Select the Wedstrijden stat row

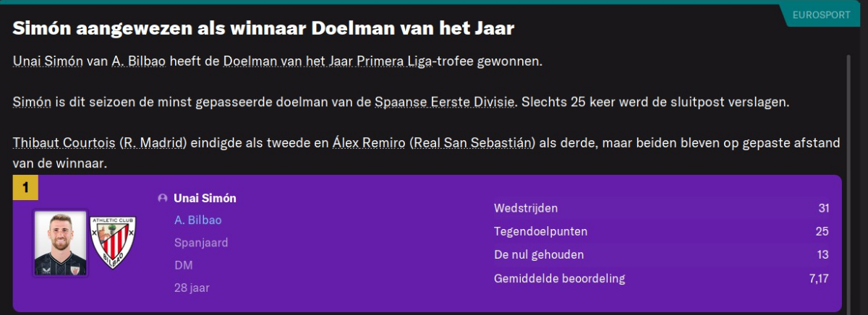(660, 208)
